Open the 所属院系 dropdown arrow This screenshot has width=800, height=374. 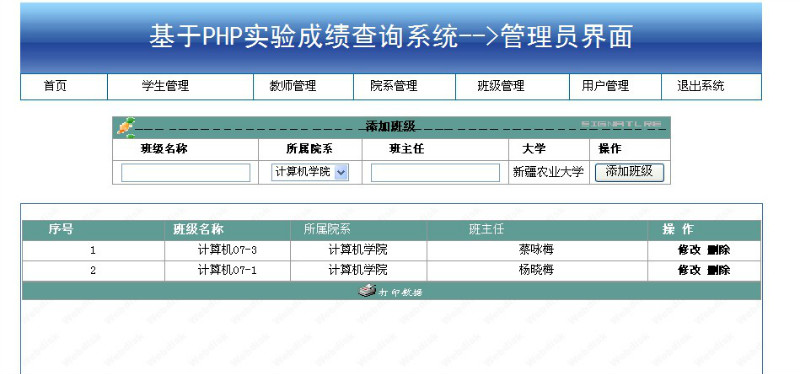click(341, 172)
